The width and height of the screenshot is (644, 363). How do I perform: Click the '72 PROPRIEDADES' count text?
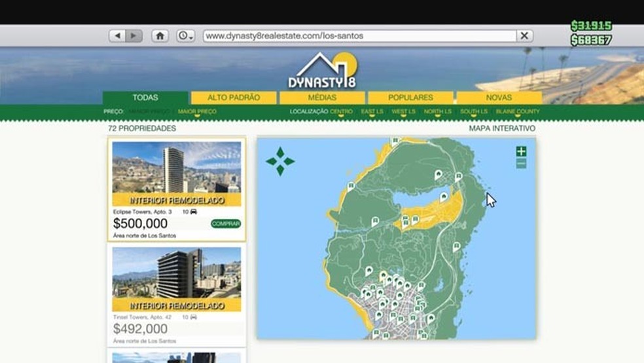point(142,128)
